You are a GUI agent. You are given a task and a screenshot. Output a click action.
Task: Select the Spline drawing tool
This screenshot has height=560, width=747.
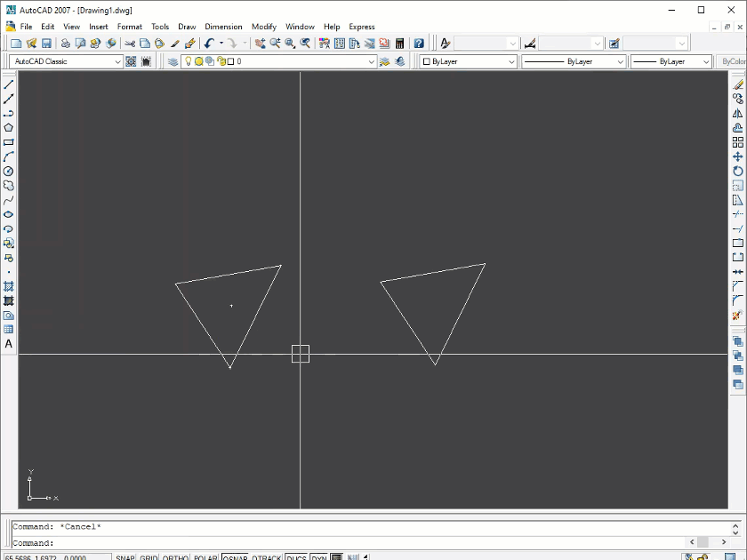click(9, 200)
